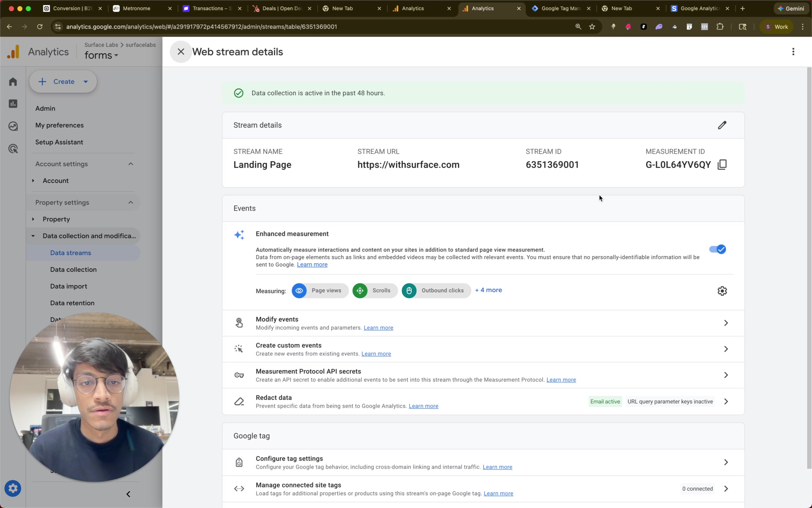
Task: Collapse the Account settings section
Action: point(130,164)
